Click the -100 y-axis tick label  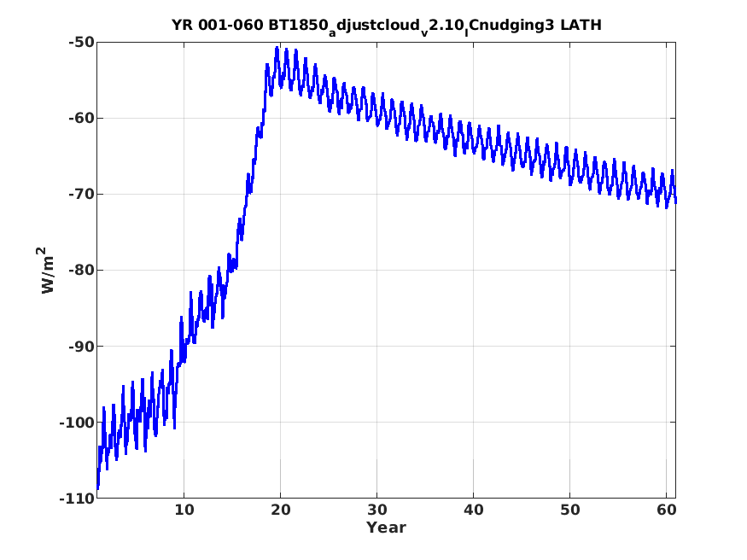click(77, 423)
